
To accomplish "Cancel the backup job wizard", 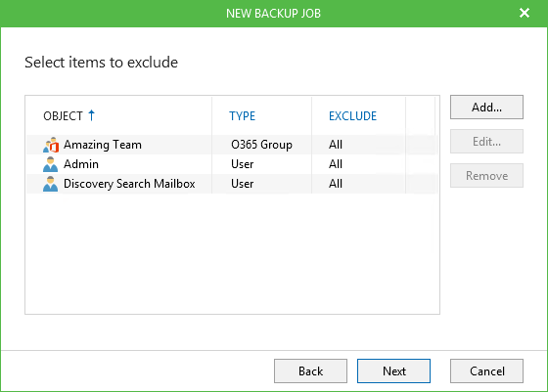I will pos(486,371).
